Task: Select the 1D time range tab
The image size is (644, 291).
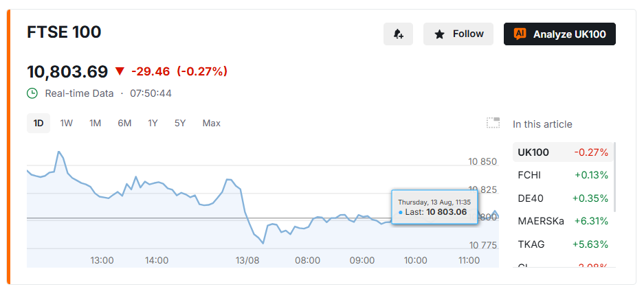Action: coord(38,123)
